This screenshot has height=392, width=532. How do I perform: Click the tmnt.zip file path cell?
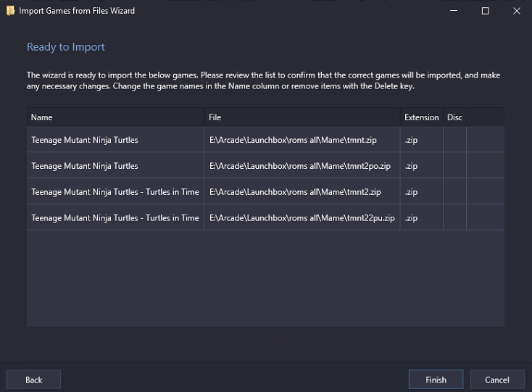click(302, 140)
